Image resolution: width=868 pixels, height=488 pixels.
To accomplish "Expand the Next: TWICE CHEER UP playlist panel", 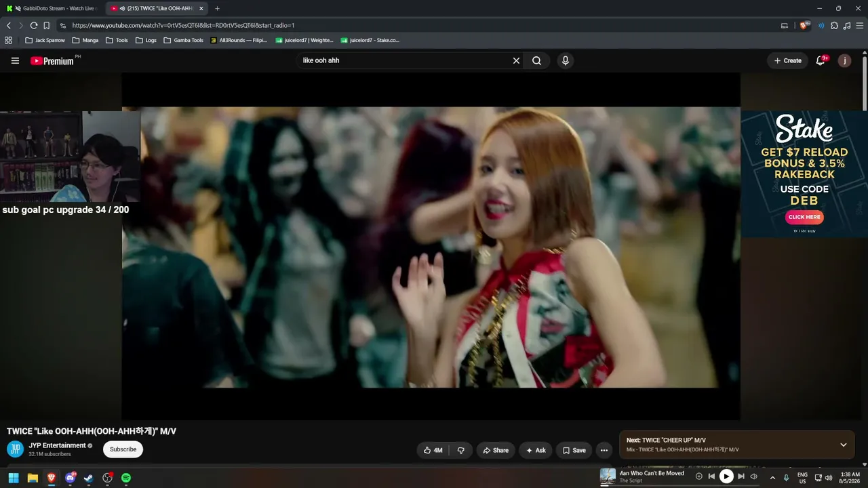I will pos(844,445).
